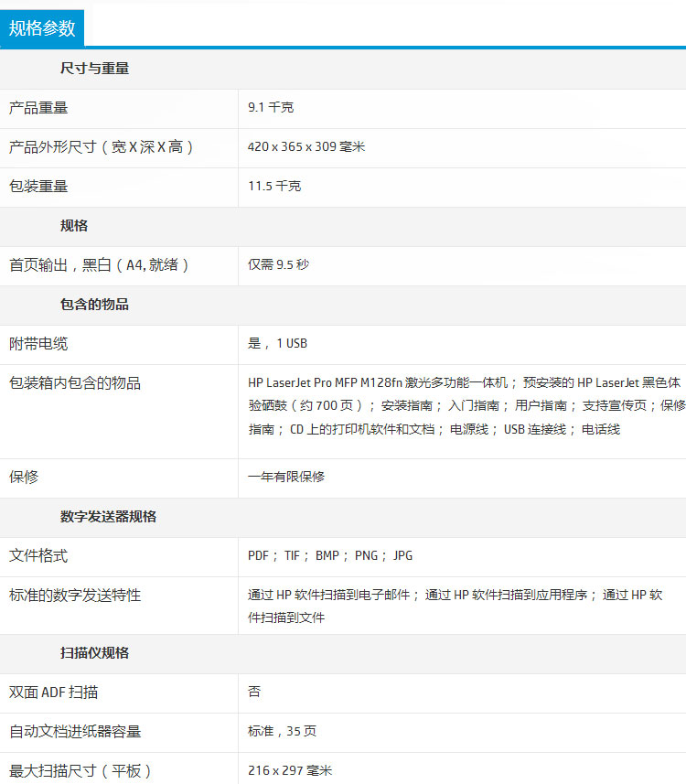
Task: Select the value 11.5 千克
Action: 274,186
